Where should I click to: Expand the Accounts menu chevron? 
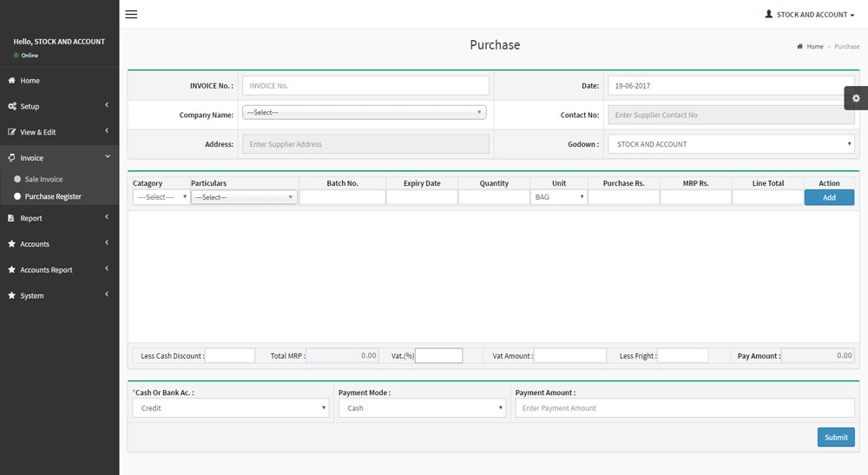click(x=107, y=242)
